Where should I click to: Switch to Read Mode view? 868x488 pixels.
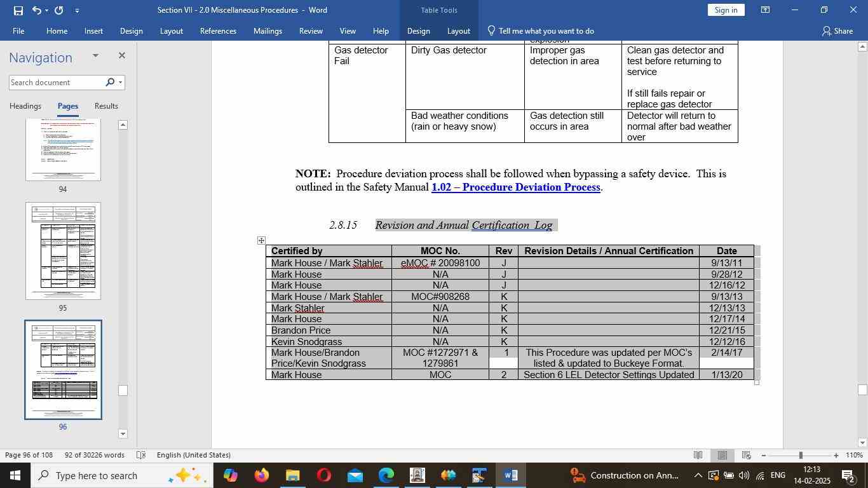[x=698, y=455]
